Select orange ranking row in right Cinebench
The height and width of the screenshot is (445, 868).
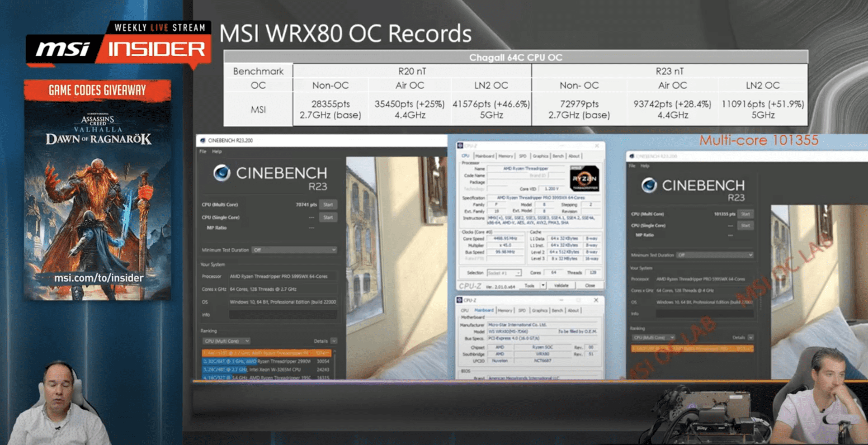tap(692, 349)
